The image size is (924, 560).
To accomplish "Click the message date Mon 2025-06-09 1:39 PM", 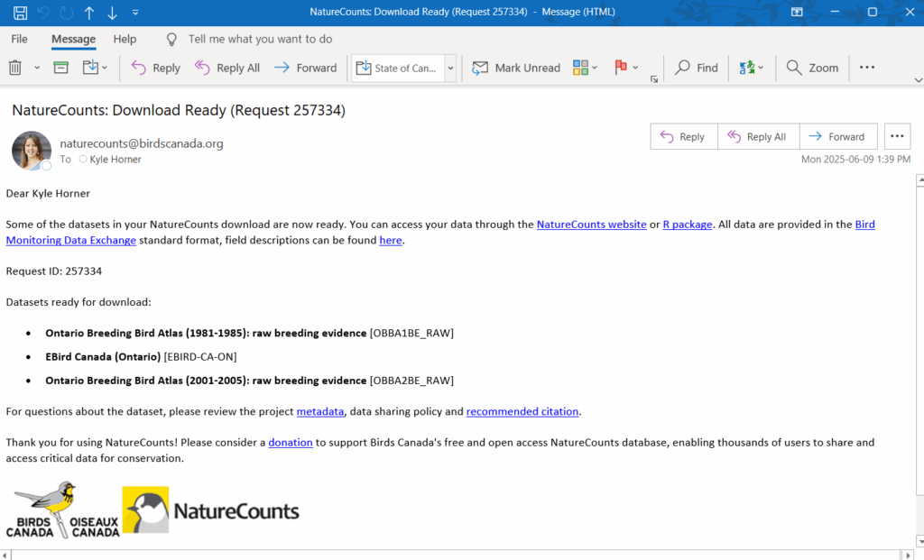I will (x=855, y=160).
